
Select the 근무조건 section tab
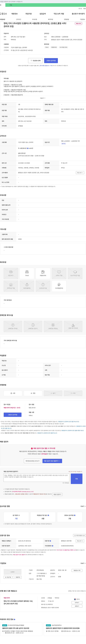pos(19,19)
